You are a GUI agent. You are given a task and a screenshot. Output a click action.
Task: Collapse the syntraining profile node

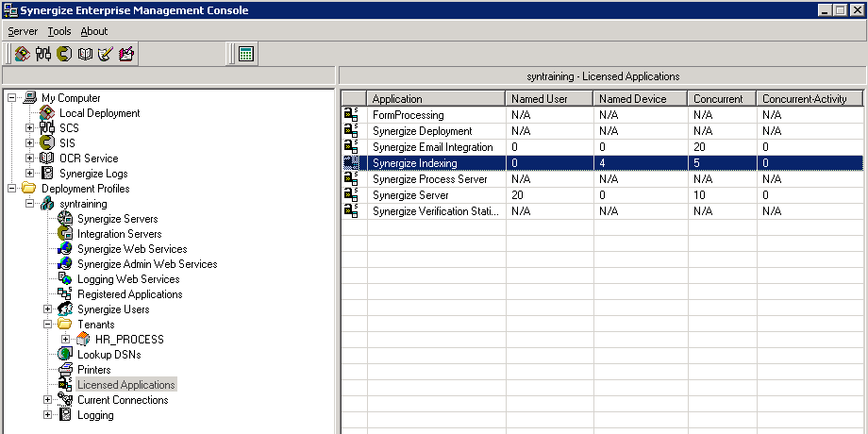(x=30, y=203)
